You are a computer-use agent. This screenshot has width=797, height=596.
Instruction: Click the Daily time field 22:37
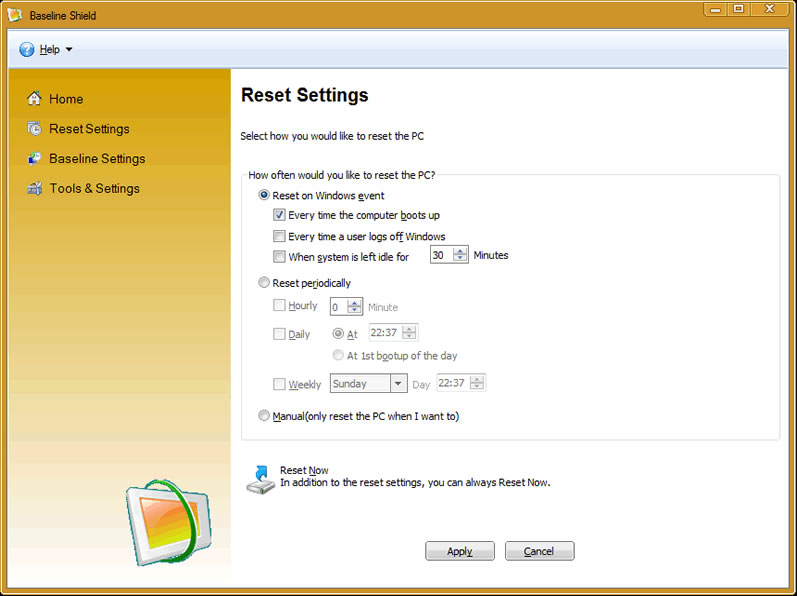pyautogui.click(x=385, y=333)
